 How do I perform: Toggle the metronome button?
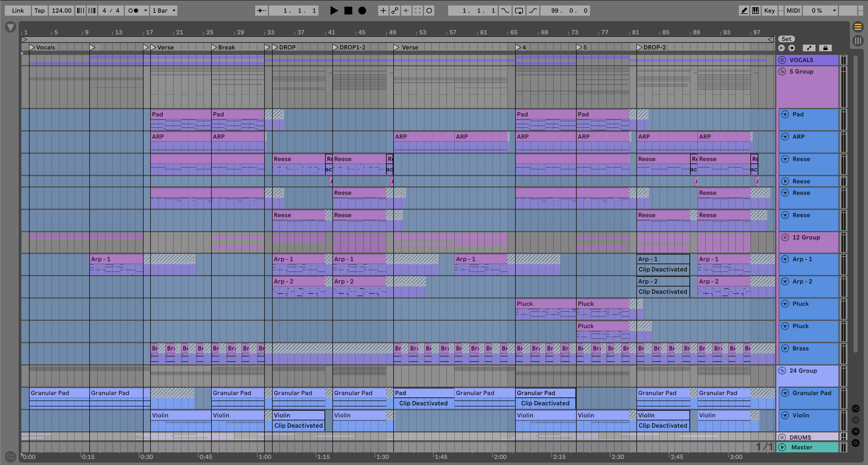point(133,11)
